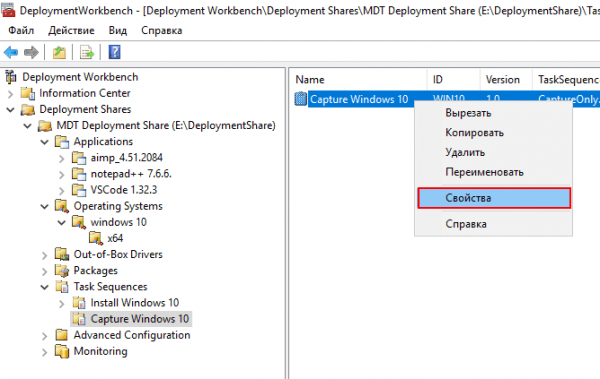Select Install Windows 10 label in the tree
The height and width of the screenshot is (379, 600).
(135, 303)
